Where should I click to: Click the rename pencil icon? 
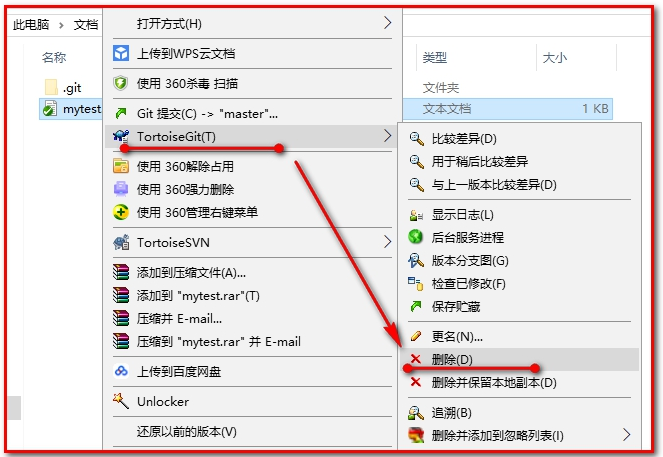pos(416,337)
